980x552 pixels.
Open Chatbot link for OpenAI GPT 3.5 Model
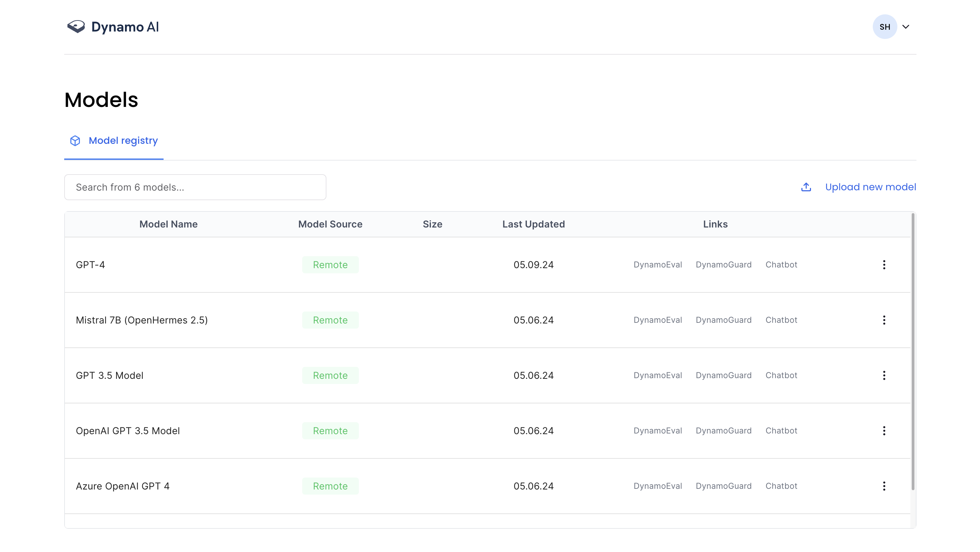781,430
